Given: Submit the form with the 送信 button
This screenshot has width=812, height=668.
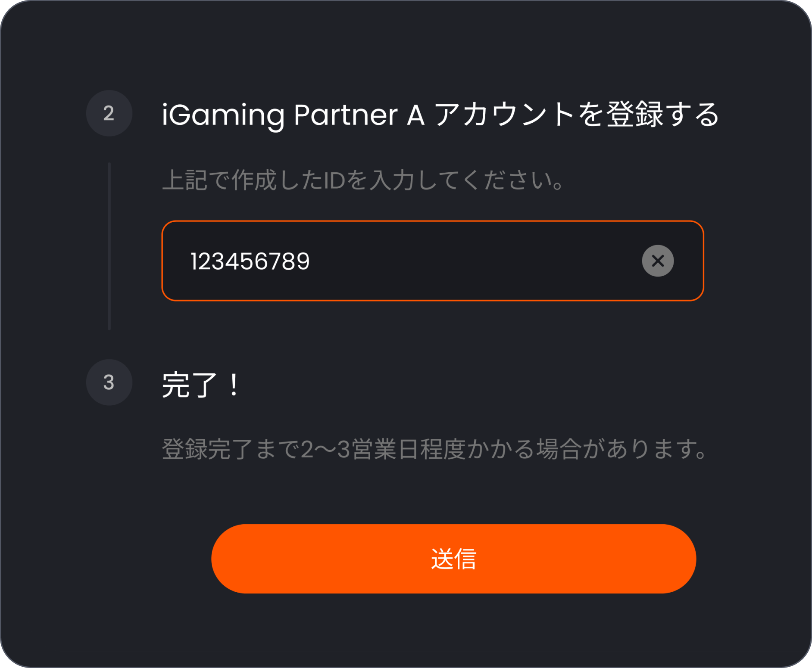Looking at the screenshot, I should coord(453,559).
